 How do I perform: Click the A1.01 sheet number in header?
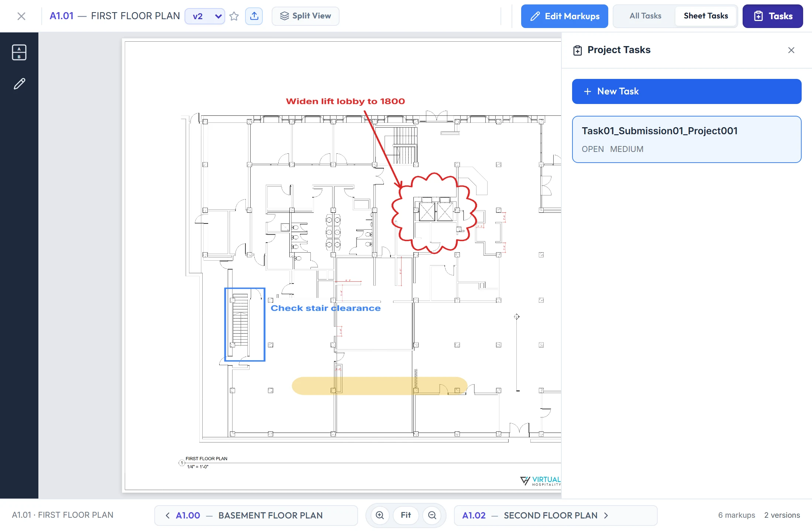[62, 16]
